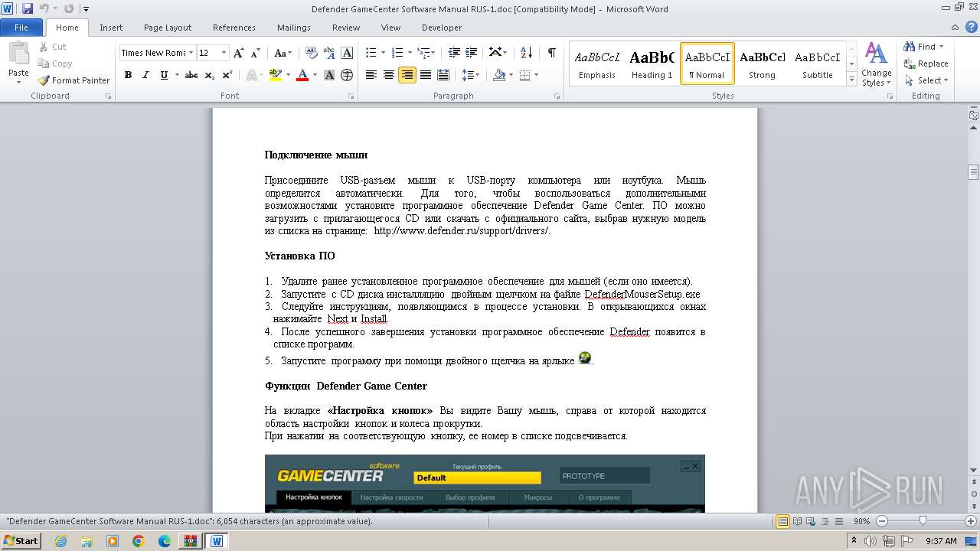Image resolution: width=980 pixels, height=551 pixels.
Task: Click the Format Painter button
Action: [73, 80]
